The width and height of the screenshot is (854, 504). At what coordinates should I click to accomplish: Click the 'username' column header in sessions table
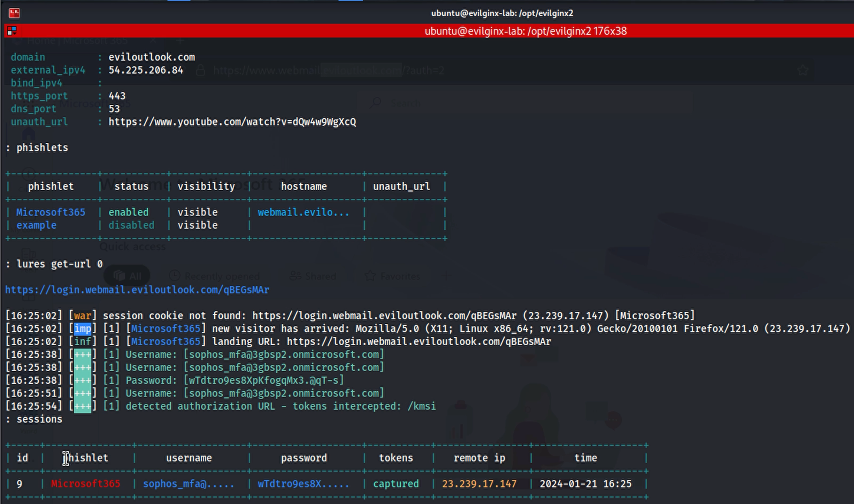pos(189,458)
